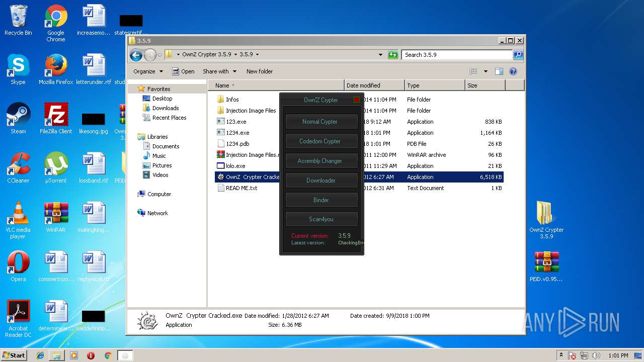The height and width of the screenshot is (362, 644).
Task: Open the Organize menu
Action: [148, 71]
